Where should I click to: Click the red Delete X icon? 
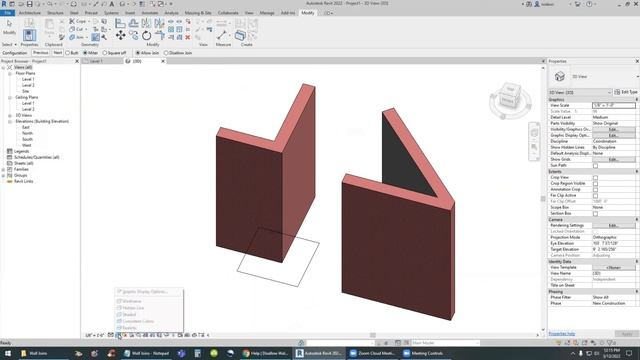click(x=188, y=37)
